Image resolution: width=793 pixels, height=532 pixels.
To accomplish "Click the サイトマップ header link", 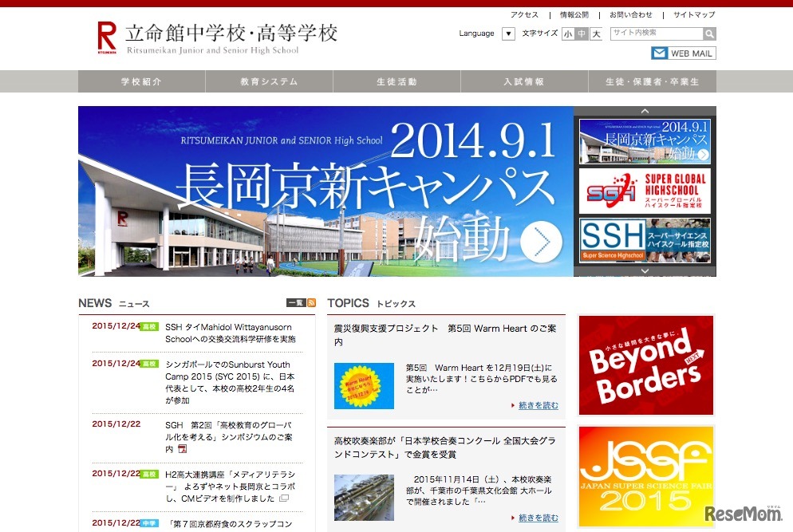I will pyautogui.click(x=694, y=14).
